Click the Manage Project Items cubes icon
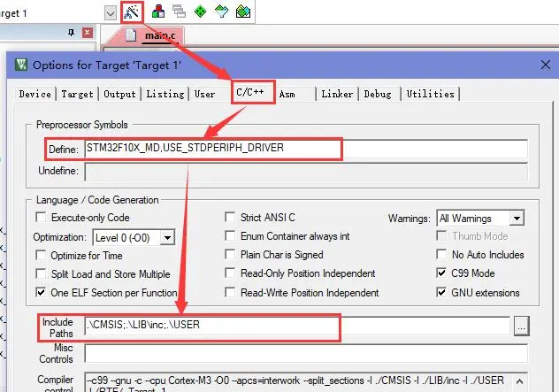Viewport: 559px width, 392px height. coord(158,12)
